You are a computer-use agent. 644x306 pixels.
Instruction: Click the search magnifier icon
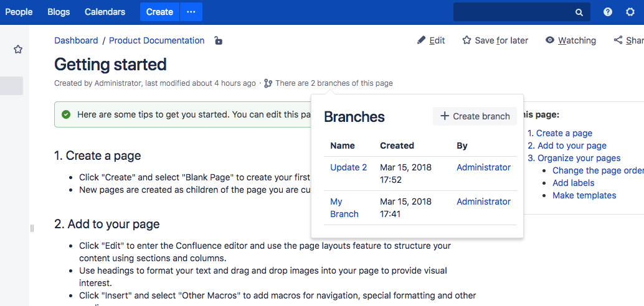(x=579, y=12)
